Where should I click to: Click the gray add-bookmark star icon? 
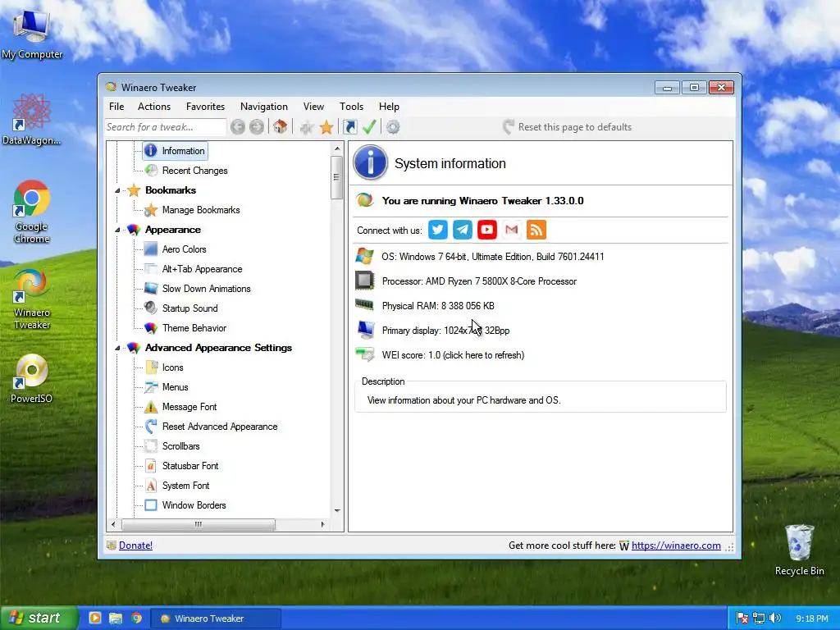[x=307, y=127]
